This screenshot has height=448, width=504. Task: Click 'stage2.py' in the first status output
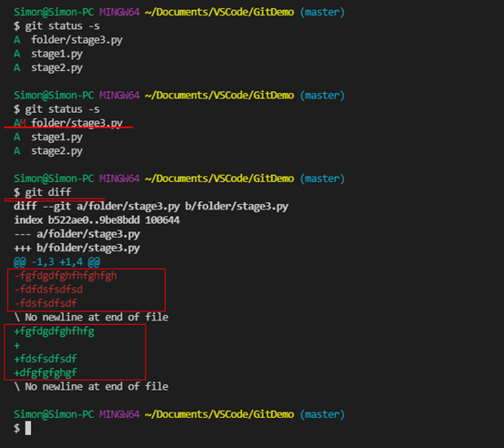[x=57, y=68]
